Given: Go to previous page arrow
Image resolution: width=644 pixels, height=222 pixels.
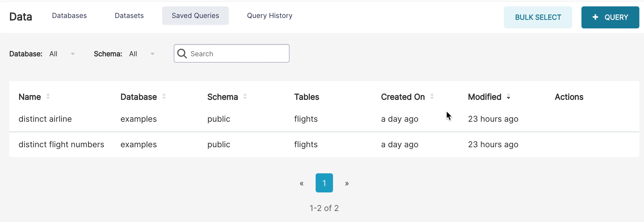Looking at the screenshot, I should [x=301, y=183].
